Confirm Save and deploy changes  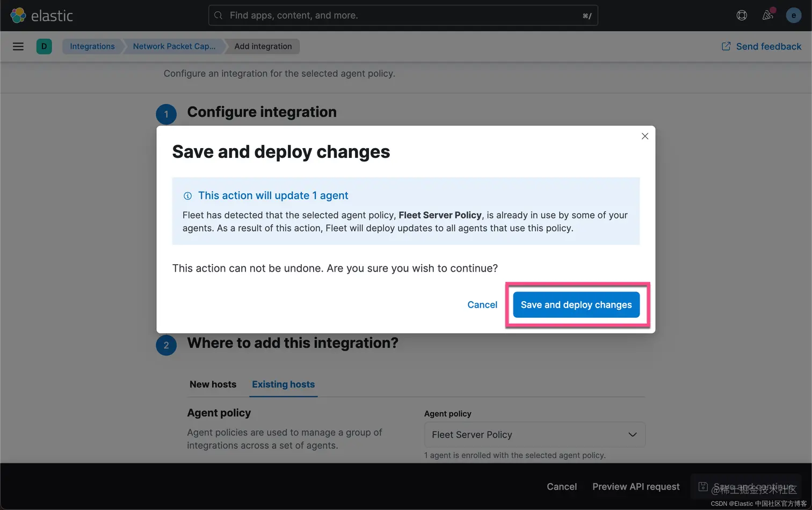click(x=576, y=304)
